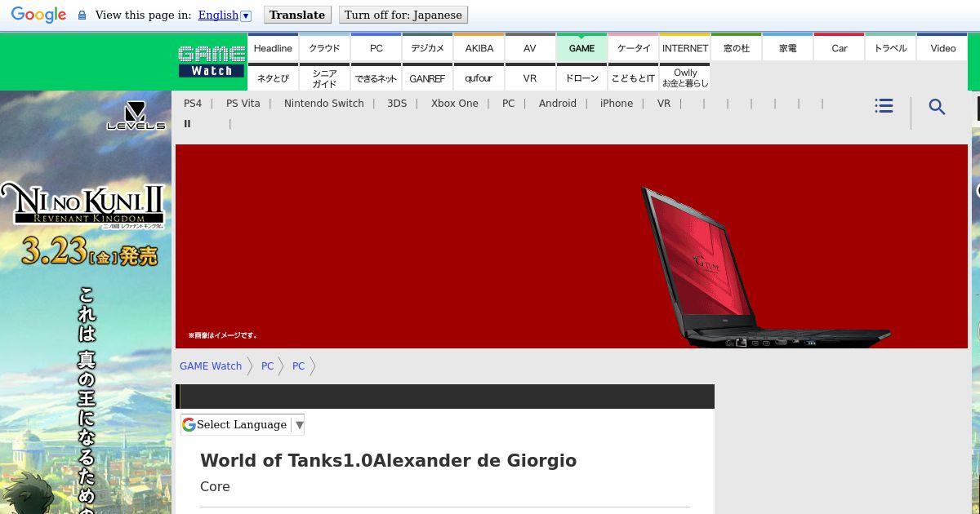Viewport: 980px width, 514px height.
Task: Open the VR tab in top navigation
Action: pyautogui.click(x=530, y=77)
